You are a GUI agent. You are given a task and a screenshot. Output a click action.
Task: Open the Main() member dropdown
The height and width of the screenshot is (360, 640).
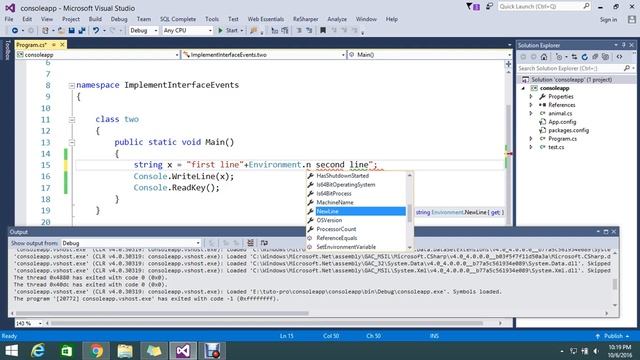(429, 55)
